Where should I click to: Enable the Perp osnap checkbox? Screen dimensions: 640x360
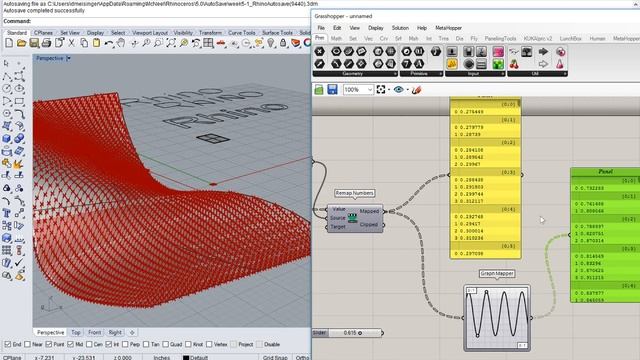click(125, 344)
